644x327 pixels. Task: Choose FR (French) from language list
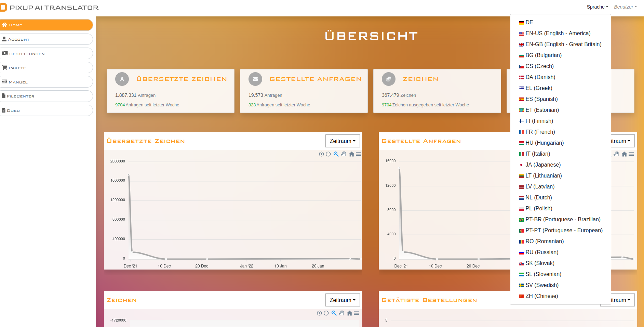click(x=540, y=132)
